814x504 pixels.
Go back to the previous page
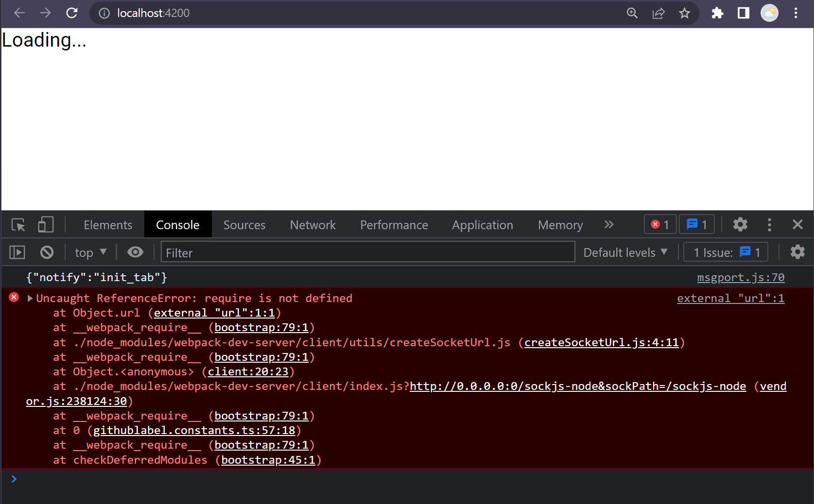click(x=19, y=13)
